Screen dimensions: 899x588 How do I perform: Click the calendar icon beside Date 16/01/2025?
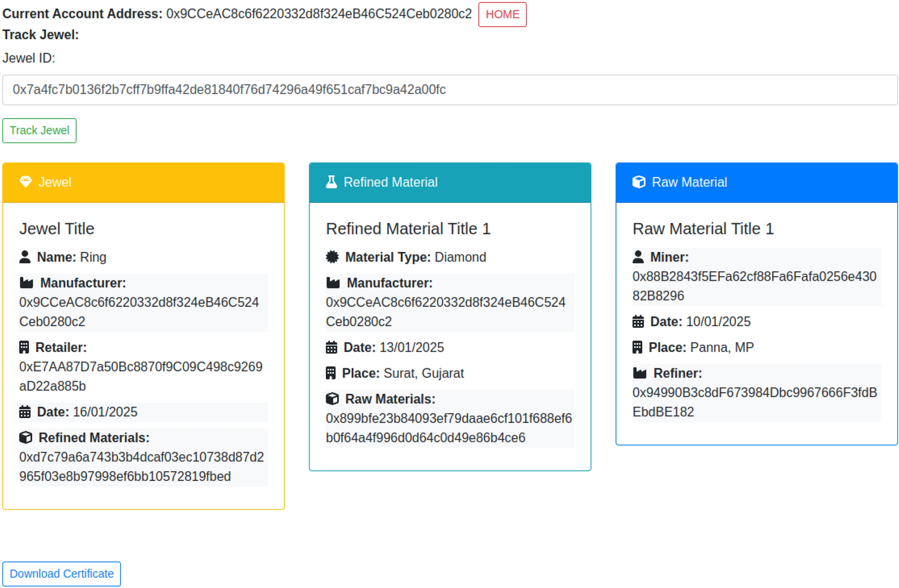click(25, 412)
